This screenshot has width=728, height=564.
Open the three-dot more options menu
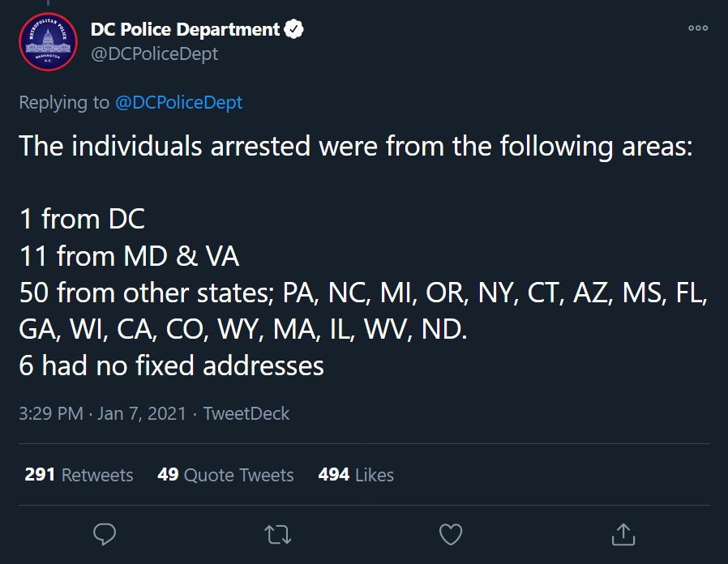[x=698, y=28]
